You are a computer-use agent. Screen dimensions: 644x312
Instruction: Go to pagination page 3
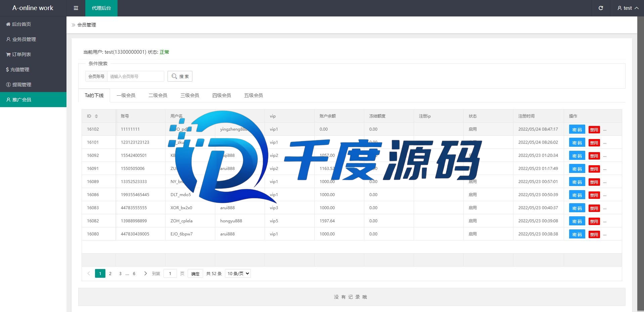(x=120, y=273)
